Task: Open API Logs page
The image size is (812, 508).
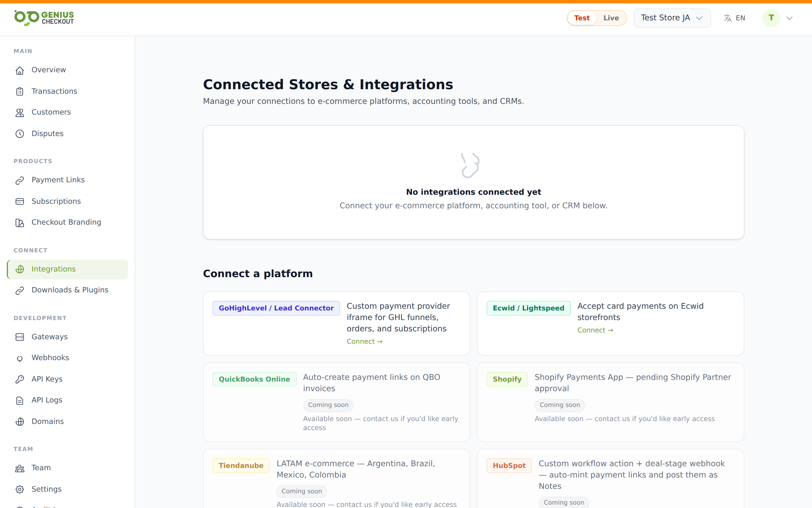Action: [x=67, y=400]
